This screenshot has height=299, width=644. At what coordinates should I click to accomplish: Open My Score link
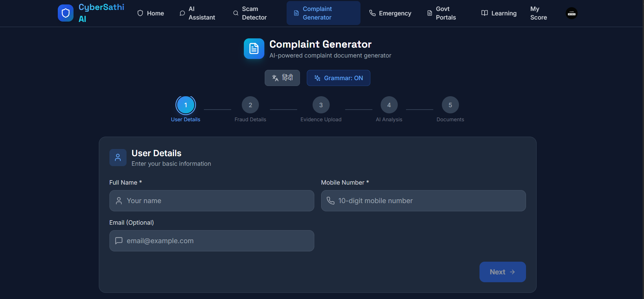tap(538, 13)
